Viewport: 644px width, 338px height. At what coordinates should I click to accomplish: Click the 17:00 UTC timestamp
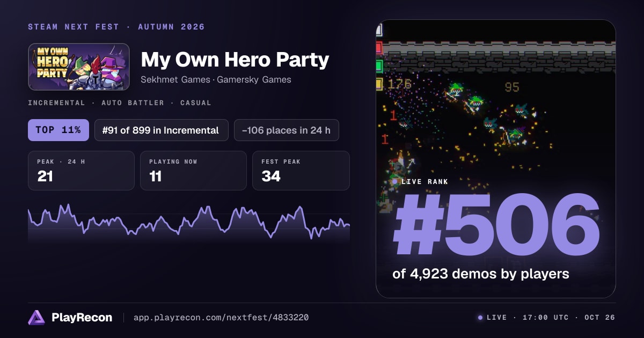[545, 318]
